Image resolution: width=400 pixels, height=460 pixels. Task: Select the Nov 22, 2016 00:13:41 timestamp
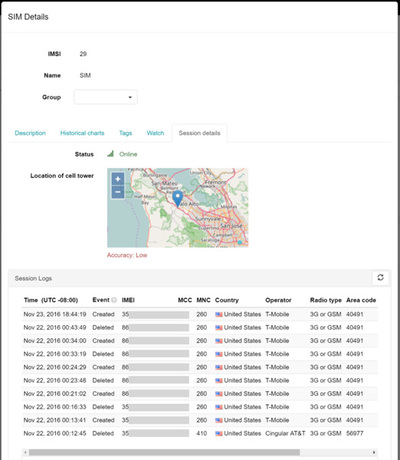[55, 420]
